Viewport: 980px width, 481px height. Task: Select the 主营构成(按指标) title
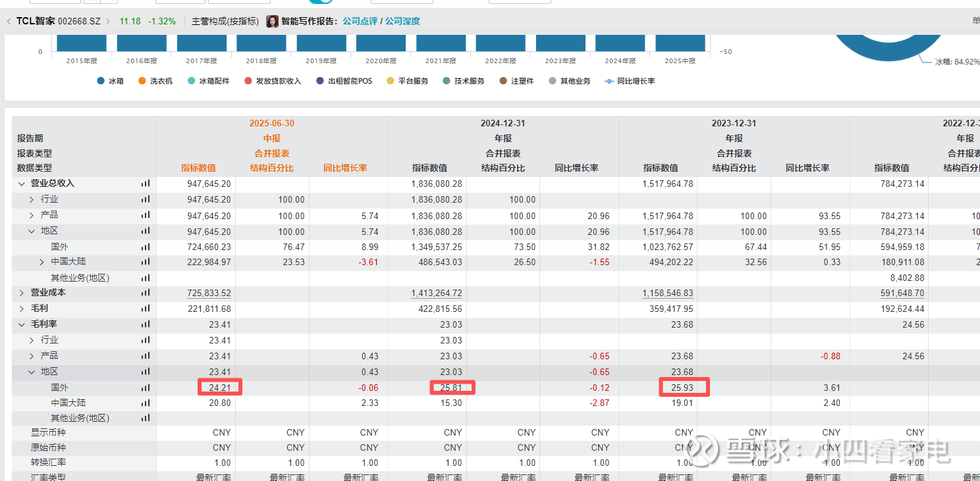226,21
